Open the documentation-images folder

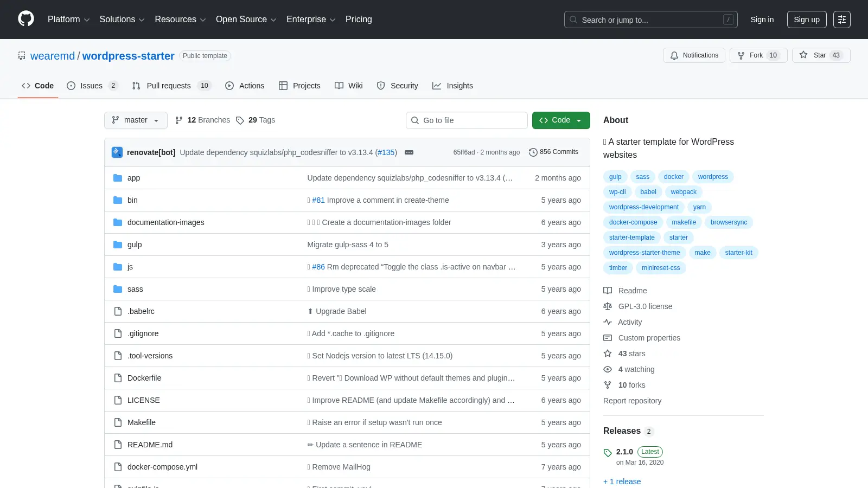point(166,222)
